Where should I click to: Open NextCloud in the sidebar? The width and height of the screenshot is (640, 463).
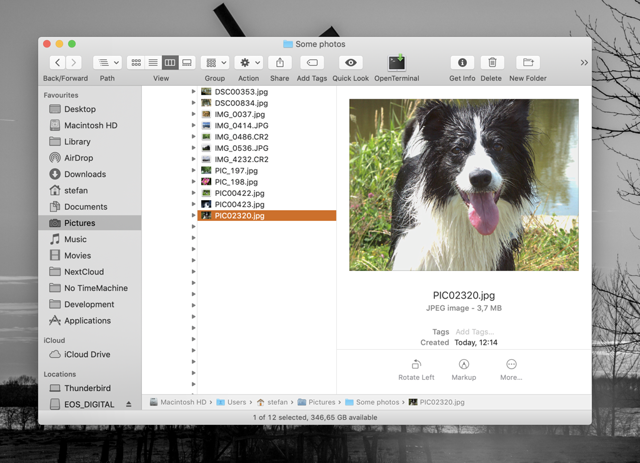point(90,272)
